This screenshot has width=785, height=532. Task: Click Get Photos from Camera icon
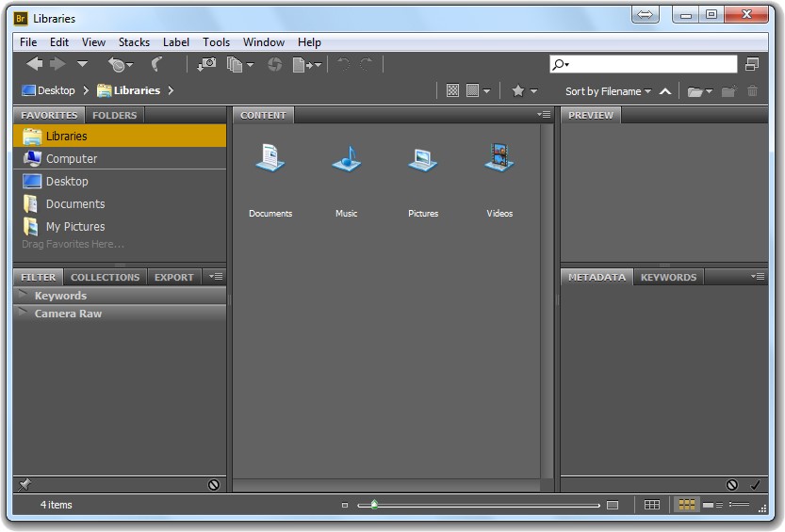tap(206, 64)
